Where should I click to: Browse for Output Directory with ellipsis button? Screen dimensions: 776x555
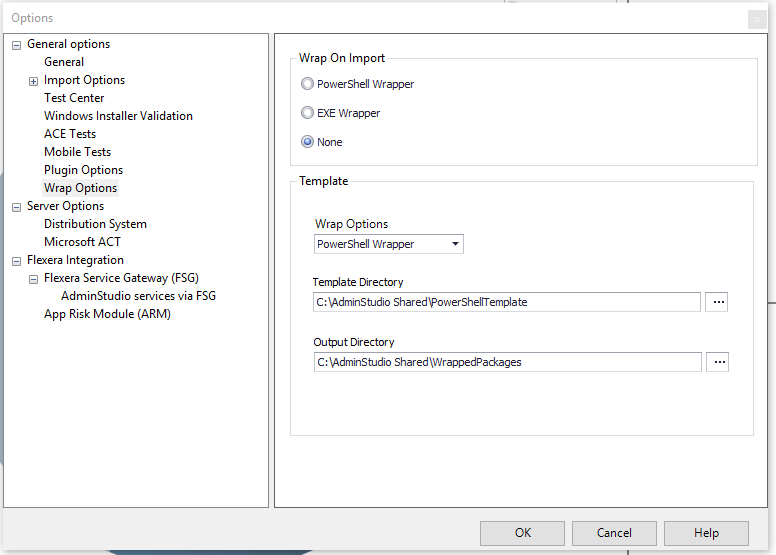[x=716, y=362]
